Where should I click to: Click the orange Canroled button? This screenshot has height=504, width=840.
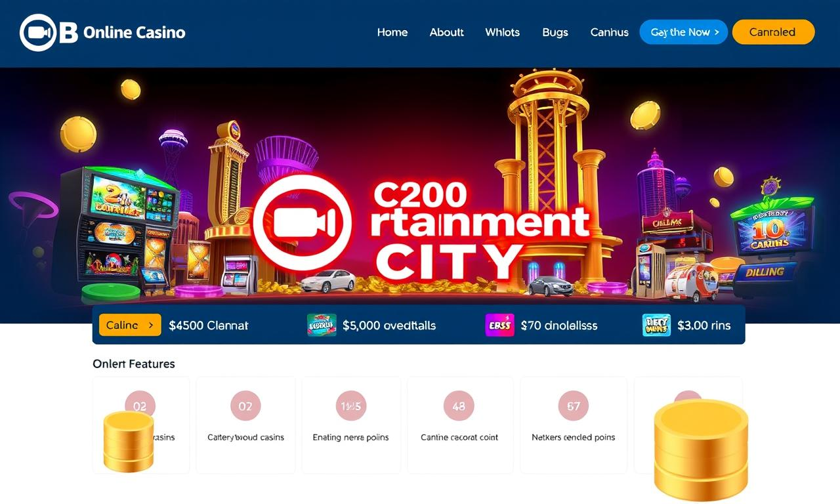click(x=773, y=31)
